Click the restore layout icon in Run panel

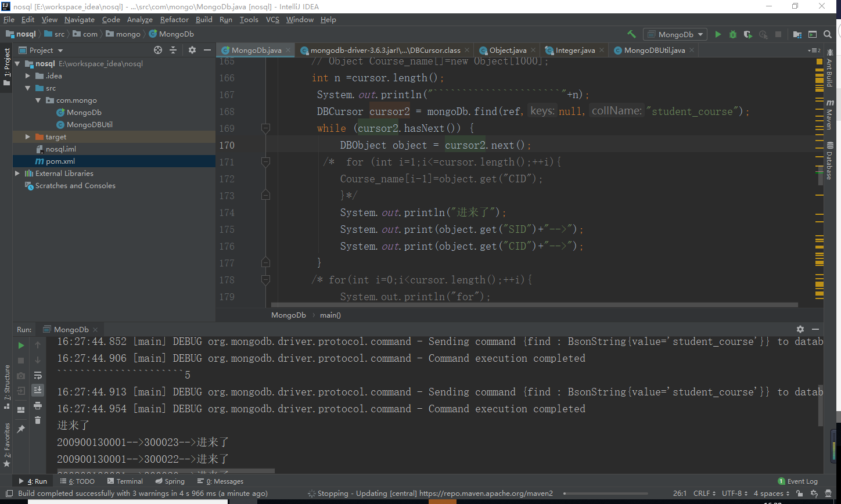point(21,409)
